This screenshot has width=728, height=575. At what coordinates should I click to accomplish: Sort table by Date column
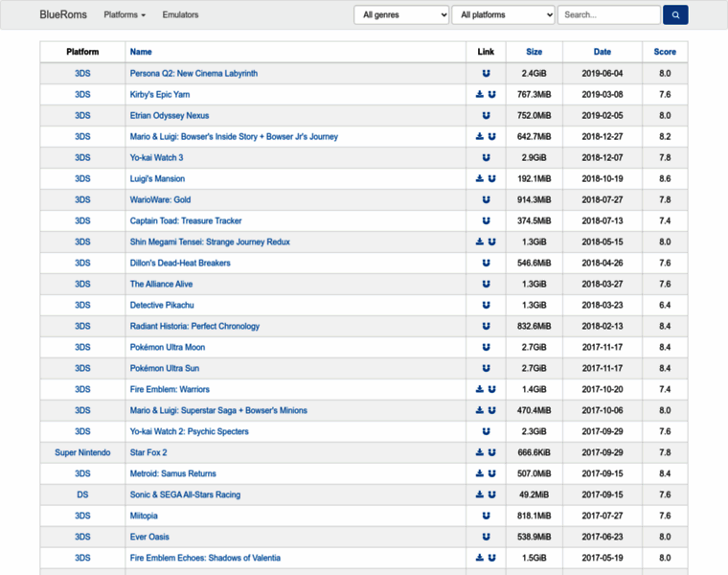click(x=603, y=52)
